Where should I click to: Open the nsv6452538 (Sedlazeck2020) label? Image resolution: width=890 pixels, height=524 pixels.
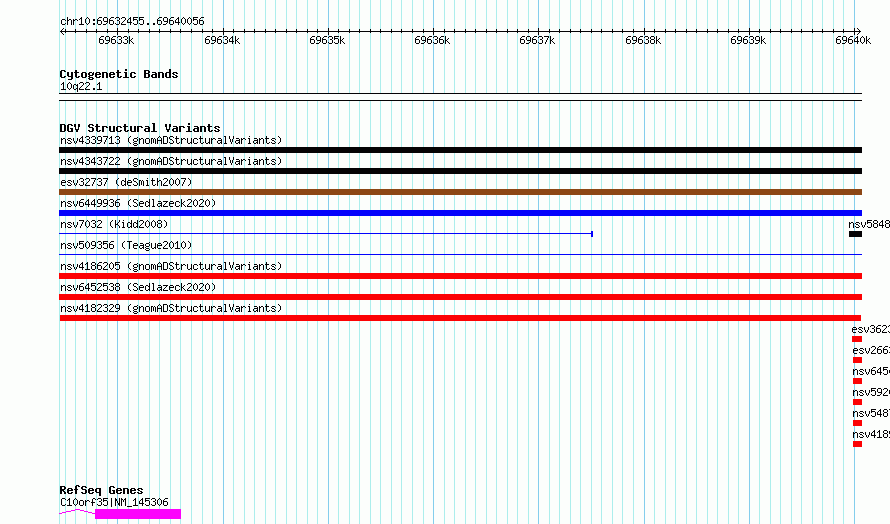[138, 287]
